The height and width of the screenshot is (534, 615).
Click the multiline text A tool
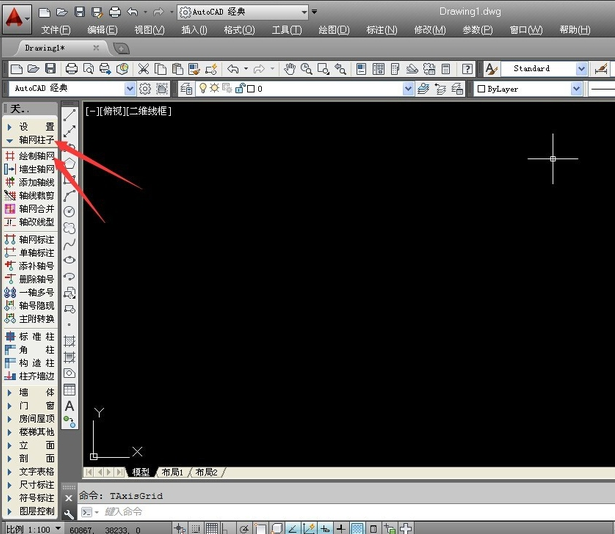[x=70, y=406]
